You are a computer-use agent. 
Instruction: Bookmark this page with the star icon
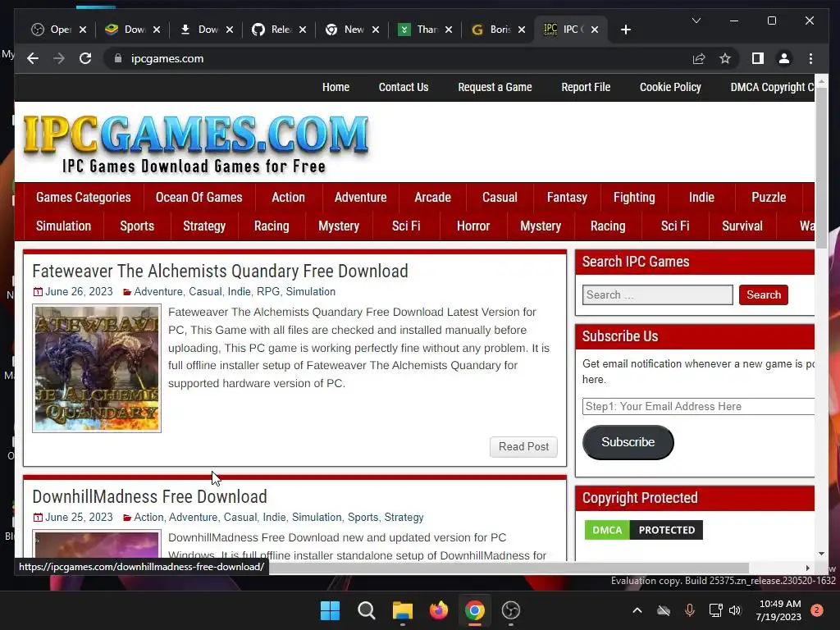coord(725,58)
